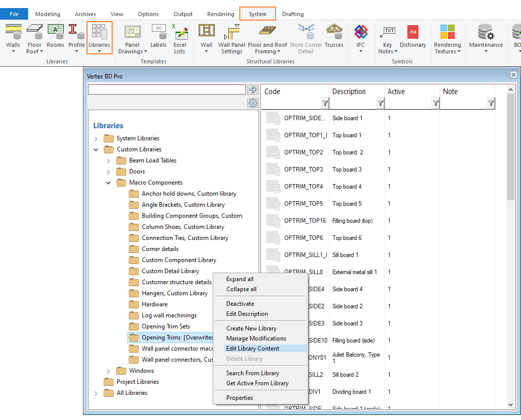The image size is (521, 420).
Task: Click the library settings gear icon
Action: pos(253,103)
